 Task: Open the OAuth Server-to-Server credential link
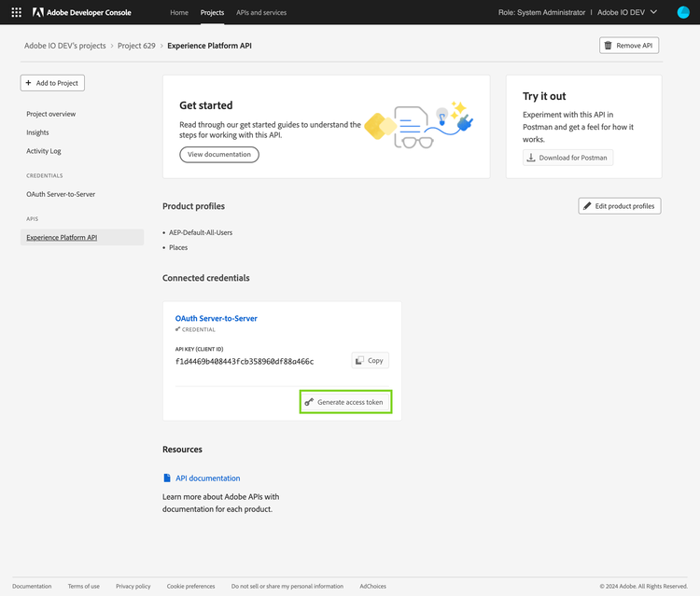pos(217,318)
